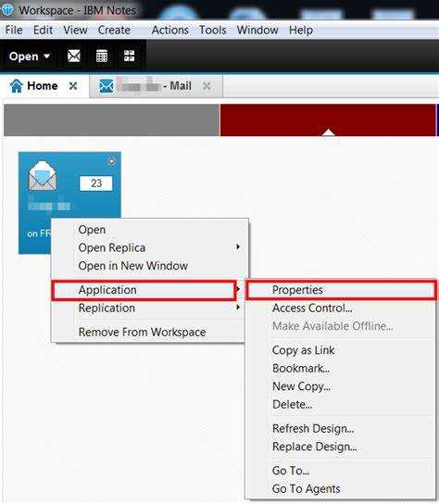
Task: Open the Tools menu in menu bar
Action: pyautogui.click(x=213, y=30)
